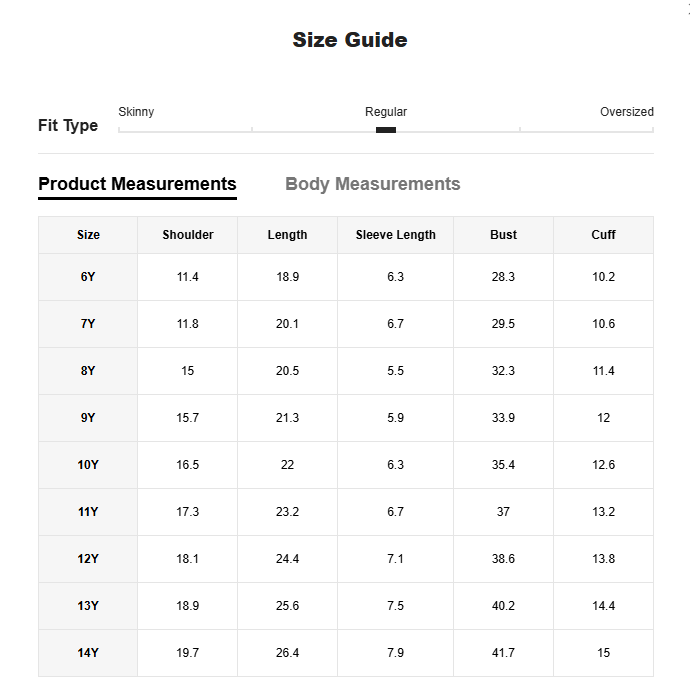Click the Length column header

287,235
